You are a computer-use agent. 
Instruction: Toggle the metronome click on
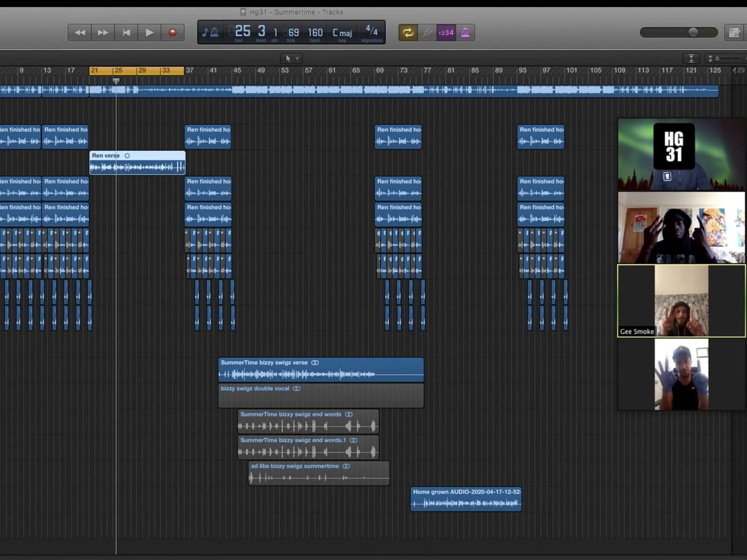pos(464,33)
